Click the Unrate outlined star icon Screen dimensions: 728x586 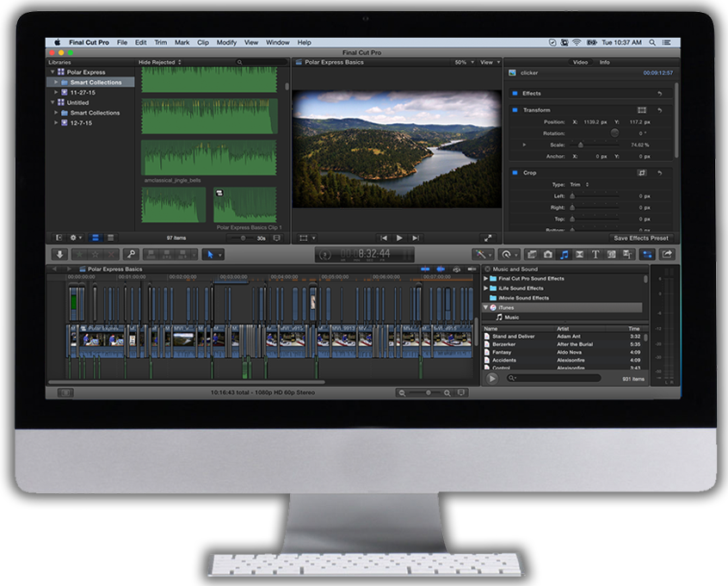coord(96,254)
